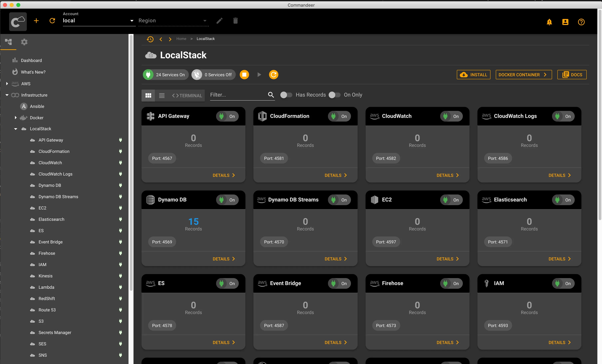Image resolution: width=602 pixels, height=364 pixels.
Task: Open the navigation history clock icon
Action: click(x=150, y=39)
